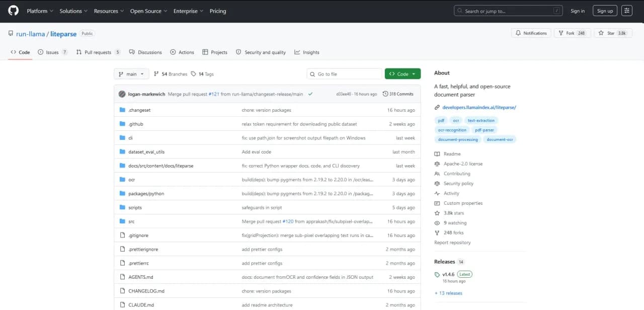Open the main branch dropdown
Screen dimensions: 644x310
(131, 74)
